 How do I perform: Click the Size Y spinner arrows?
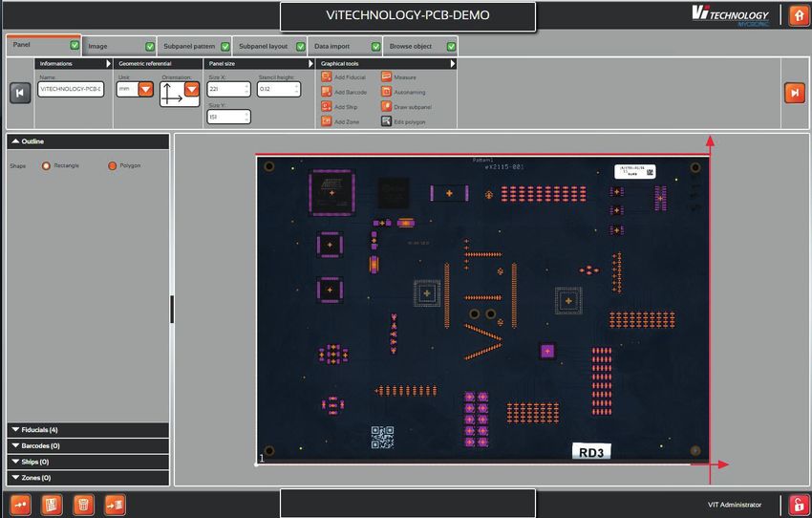(247, 117)
